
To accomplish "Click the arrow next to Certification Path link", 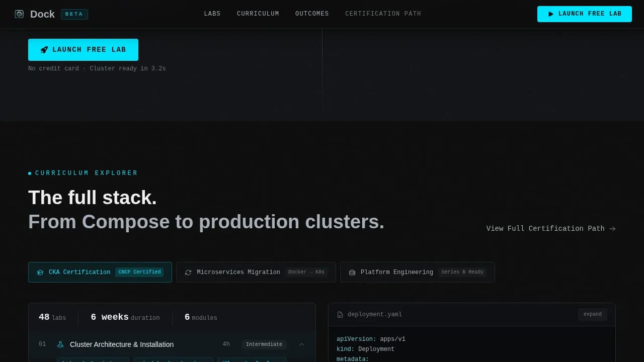I will point(612,229).
